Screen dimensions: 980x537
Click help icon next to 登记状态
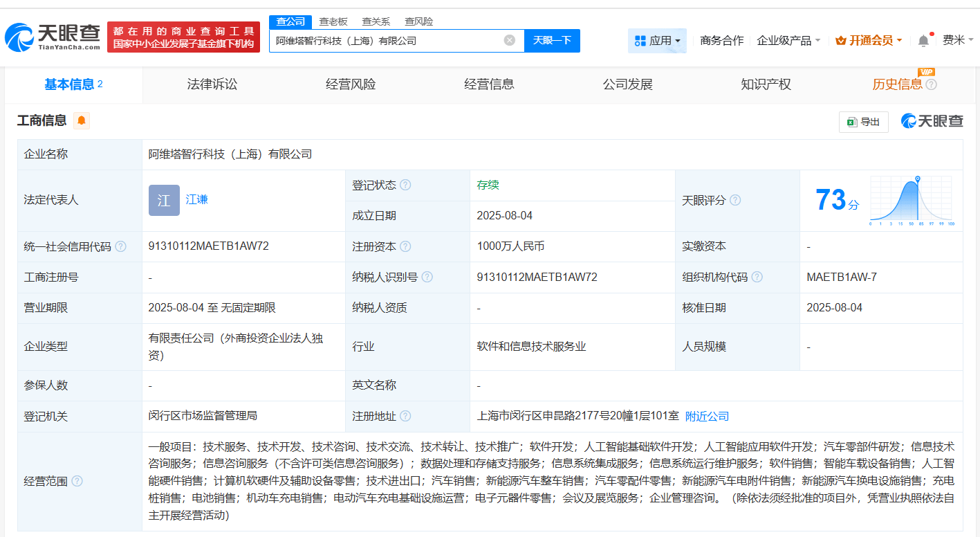coord(405,185)
